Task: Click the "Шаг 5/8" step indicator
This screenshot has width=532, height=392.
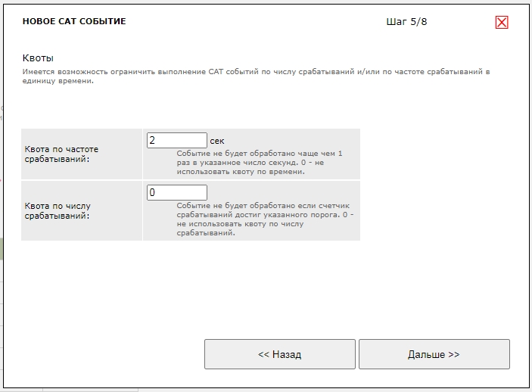Action: 406,22
